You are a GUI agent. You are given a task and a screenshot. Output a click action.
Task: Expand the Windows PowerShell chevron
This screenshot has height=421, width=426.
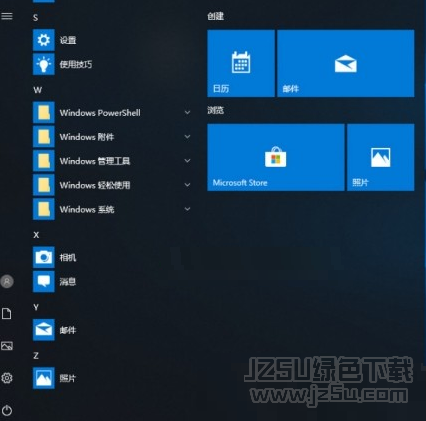click(188, 113)
